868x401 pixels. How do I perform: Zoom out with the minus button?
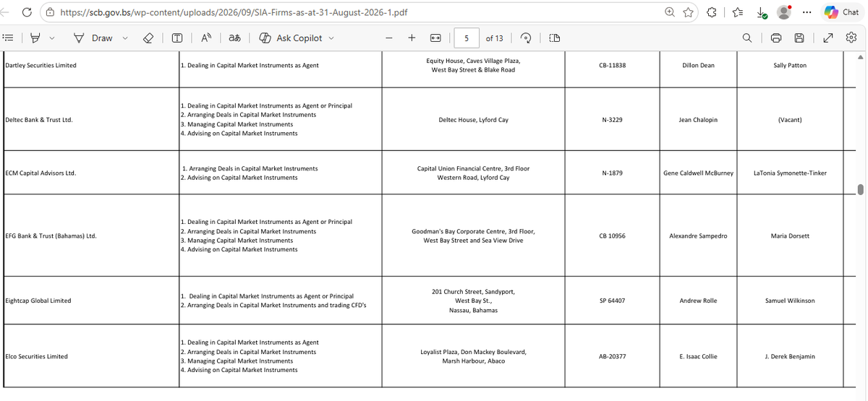(x=389, y=38)
